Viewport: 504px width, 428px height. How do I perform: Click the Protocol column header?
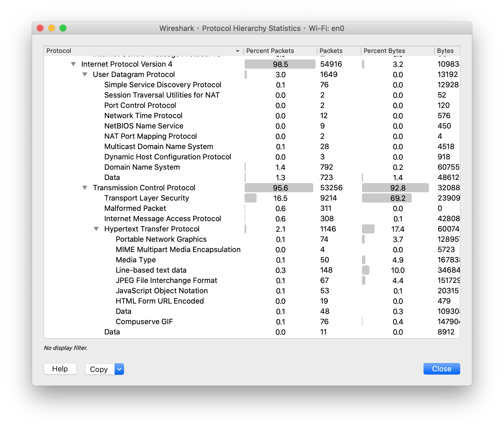pyautogui.click(x=143, y=51)
